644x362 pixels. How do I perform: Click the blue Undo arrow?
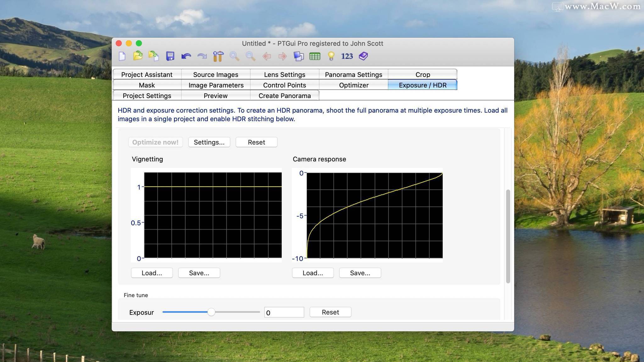tap(186, 56)
